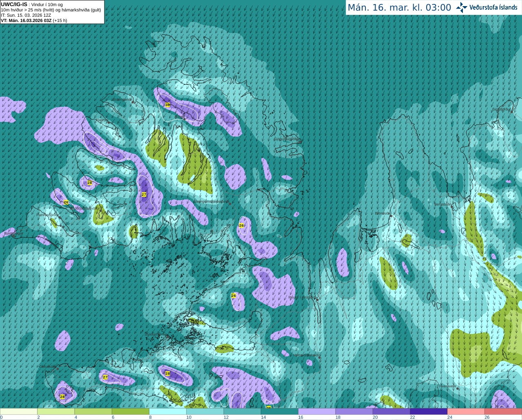Click the olive 6–8 legend swatch
This screenshot has height=420, width=522.
[x=130, y=411]
